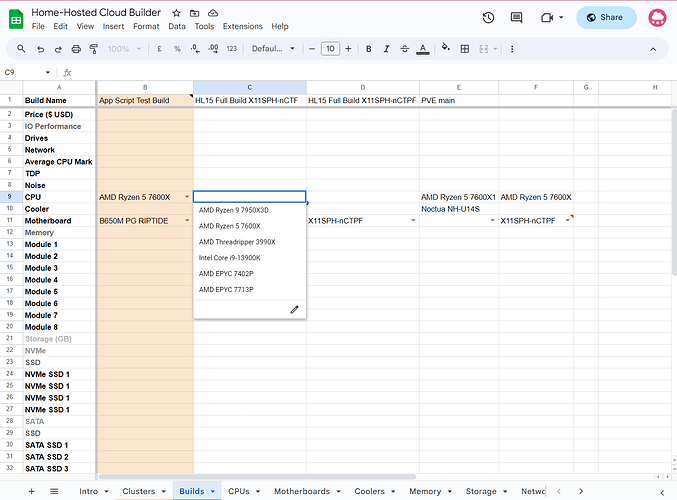Viewport: 677px width, 500px height.
Task: Show next sheet tabs arrow
Action: point(581,491)
